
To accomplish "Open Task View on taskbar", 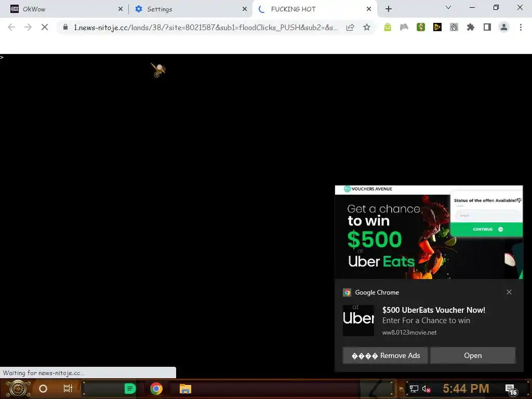I will pos(68,389).
